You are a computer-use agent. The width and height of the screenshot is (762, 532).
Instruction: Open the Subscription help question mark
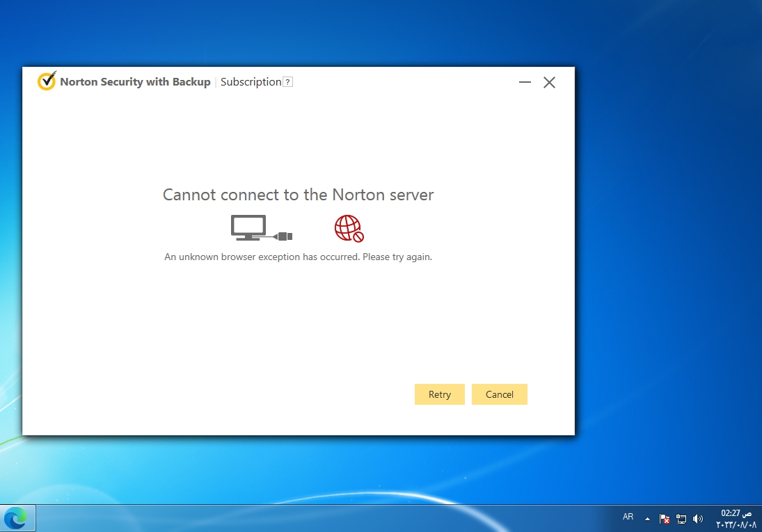287,82
